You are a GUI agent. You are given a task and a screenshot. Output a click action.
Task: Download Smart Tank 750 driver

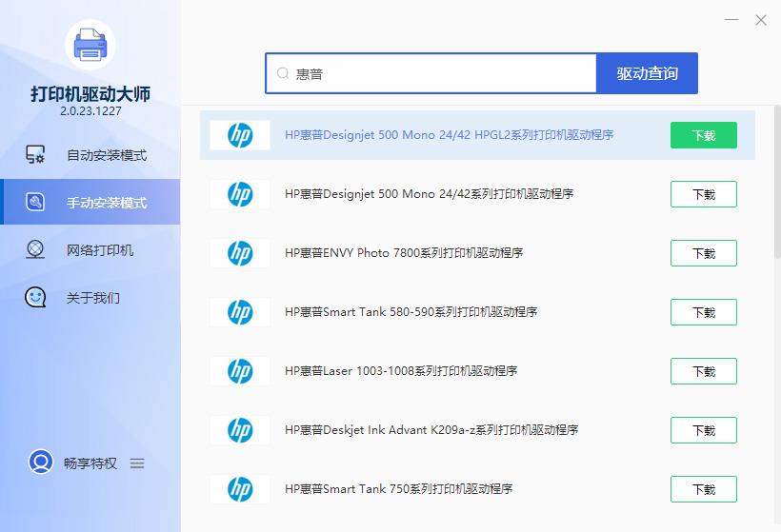[x=704, y=489]
